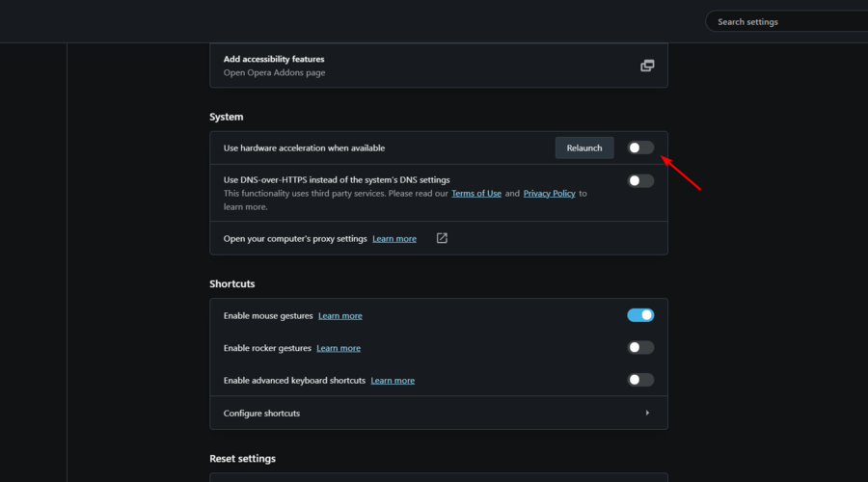Click the Opera Addons external page icon

pos(647,66)
